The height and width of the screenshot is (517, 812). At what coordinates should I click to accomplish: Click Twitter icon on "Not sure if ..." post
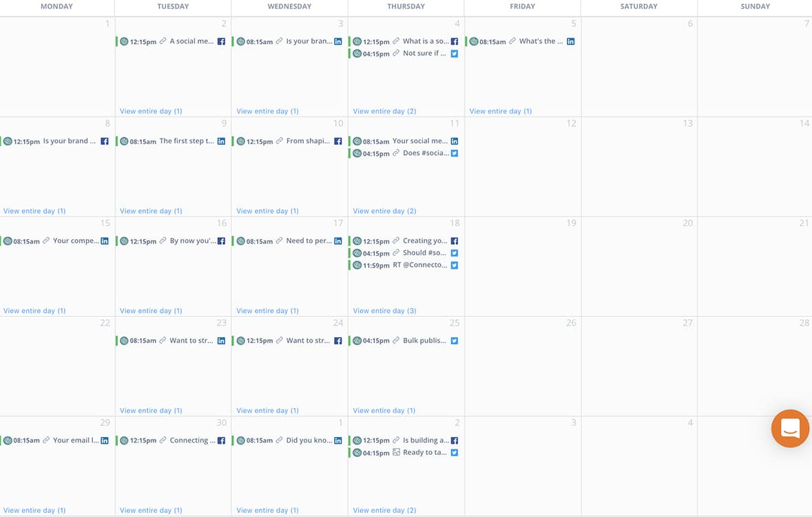(454, 53)
